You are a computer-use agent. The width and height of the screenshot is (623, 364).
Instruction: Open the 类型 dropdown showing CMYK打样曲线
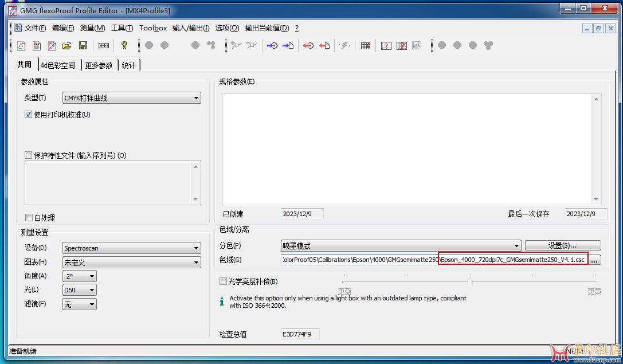(131, 98)
